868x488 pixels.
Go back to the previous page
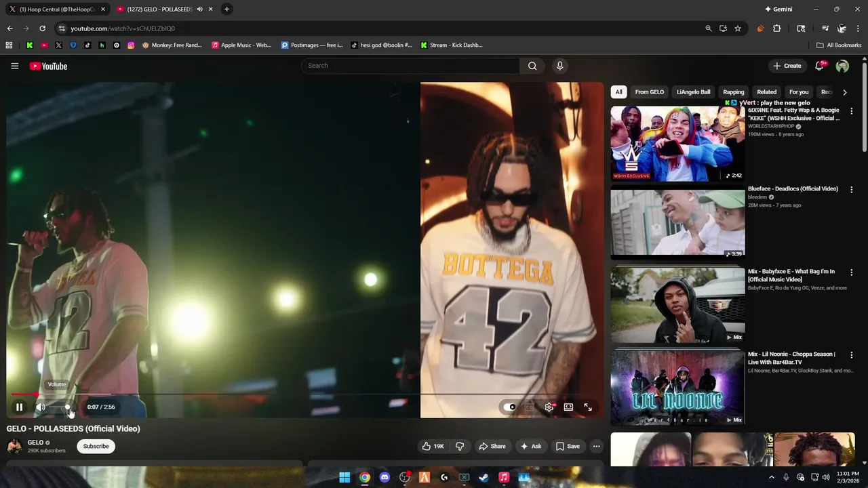click(9, 28)
